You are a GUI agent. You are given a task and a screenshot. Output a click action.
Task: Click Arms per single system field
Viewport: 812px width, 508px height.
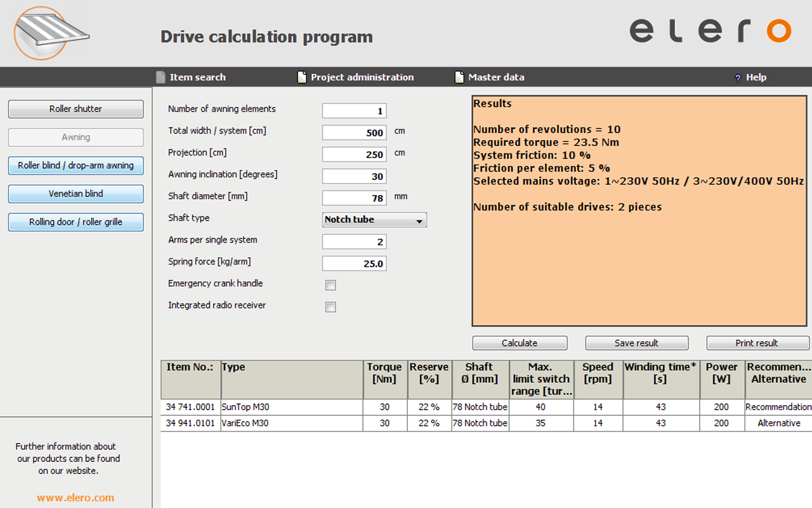[x=355, y=242]
